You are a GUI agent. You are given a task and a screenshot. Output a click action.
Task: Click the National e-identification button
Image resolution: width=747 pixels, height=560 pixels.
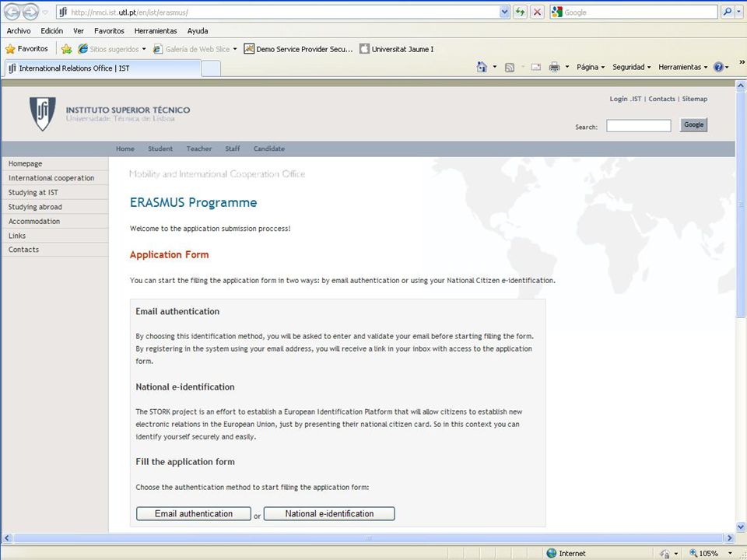pyautogui.click(x=329, y=513)
